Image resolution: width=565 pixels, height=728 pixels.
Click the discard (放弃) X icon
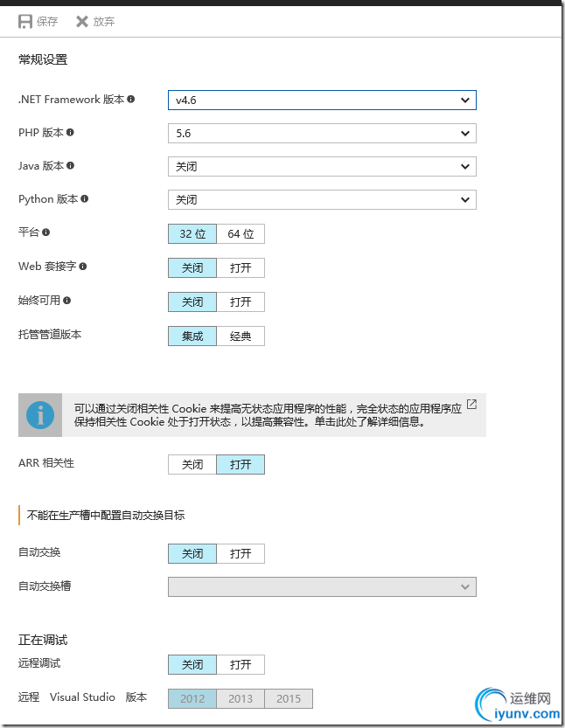click(x=82, y=21)
